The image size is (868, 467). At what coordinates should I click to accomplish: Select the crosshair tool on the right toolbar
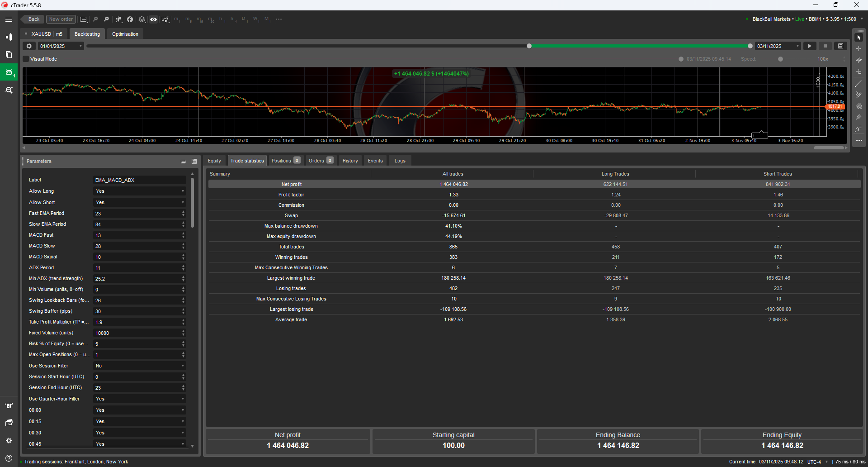point(859,48)
